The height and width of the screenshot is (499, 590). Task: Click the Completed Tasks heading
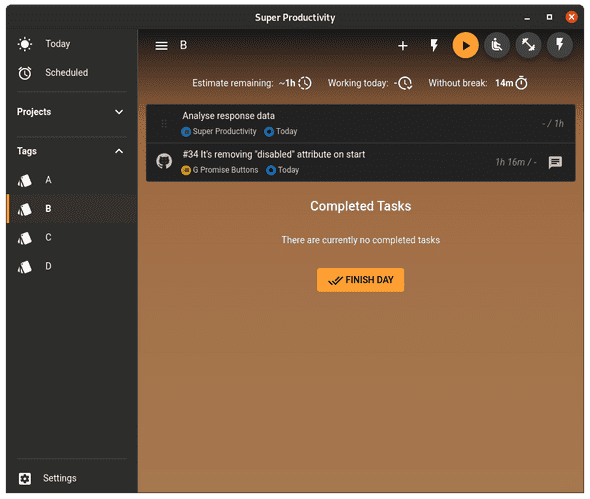(360, 206)
